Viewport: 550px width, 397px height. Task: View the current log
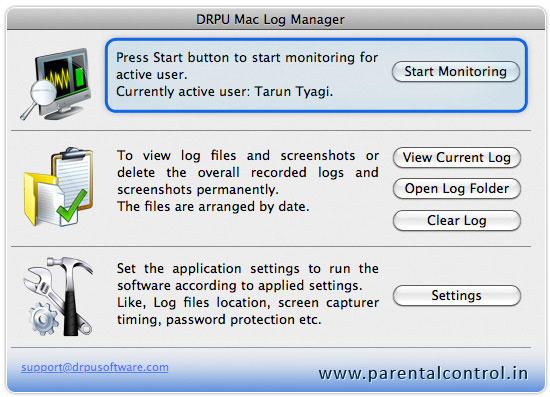pyautogui.click(x=457, y=157)
